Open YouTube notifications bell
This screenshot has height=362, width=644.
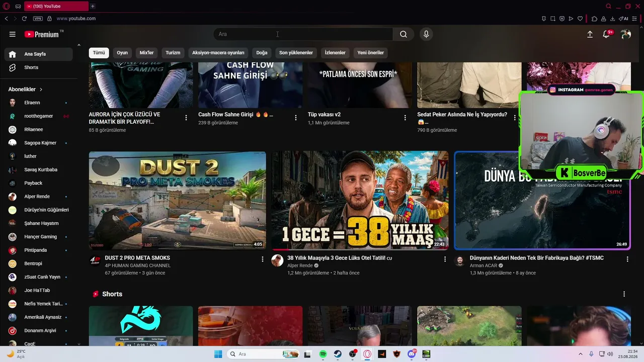[x=606, y=34]
